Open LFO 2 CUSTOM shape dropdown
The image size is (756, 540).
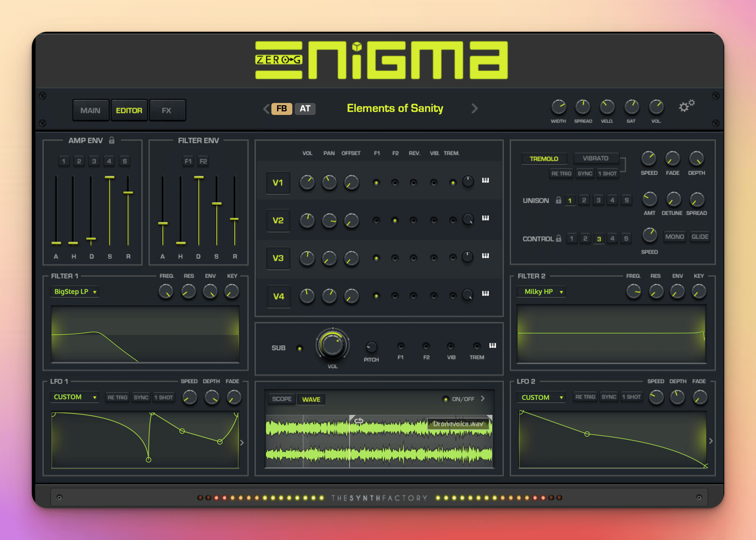pos(541,397)
